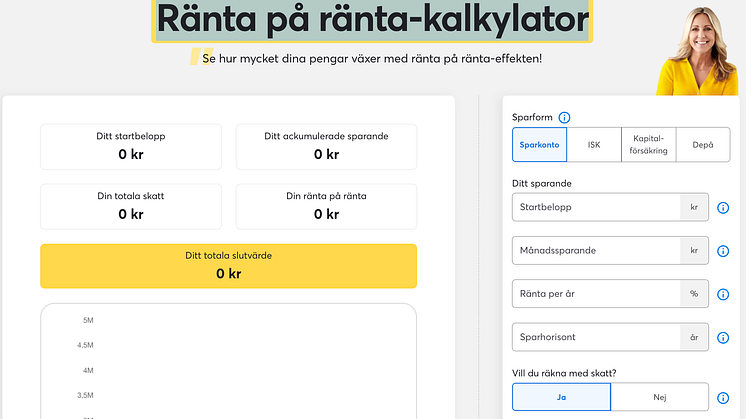746x419 pixels.
Task: Select Ja to include tax
Action: [x=561, y=397]
